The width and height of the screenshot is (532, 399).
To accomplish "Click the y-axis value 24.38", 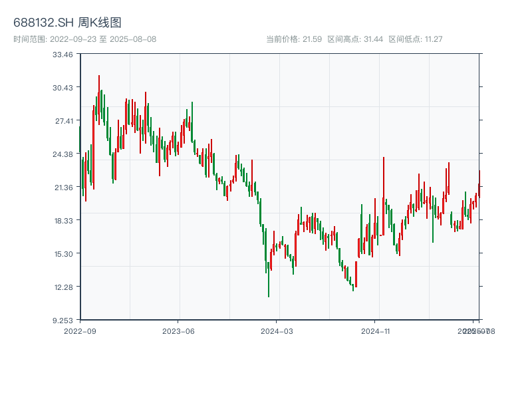I will tap(63, 154).
